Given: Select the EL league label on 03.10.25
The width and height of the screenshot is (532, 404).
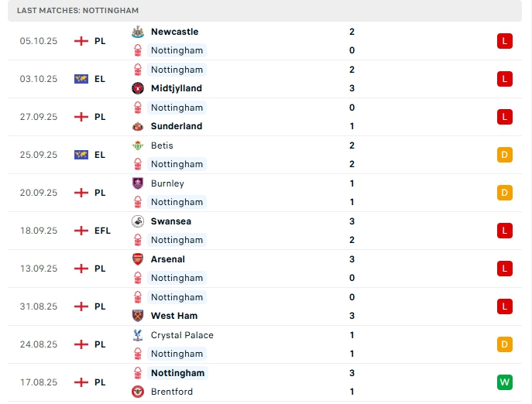Looking at the screenshot, I should coord(100,79).
